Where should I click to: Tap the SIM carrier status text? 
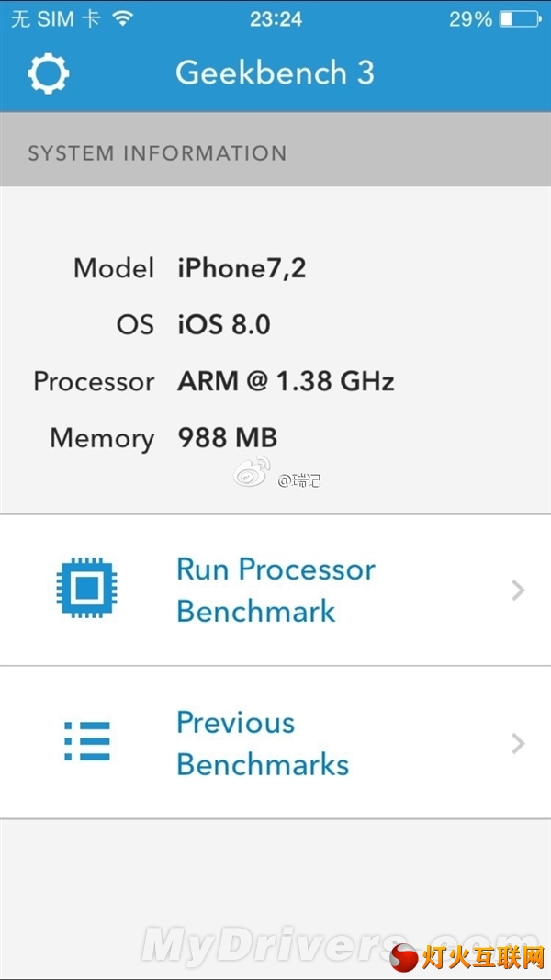click(x=55, y=18)
